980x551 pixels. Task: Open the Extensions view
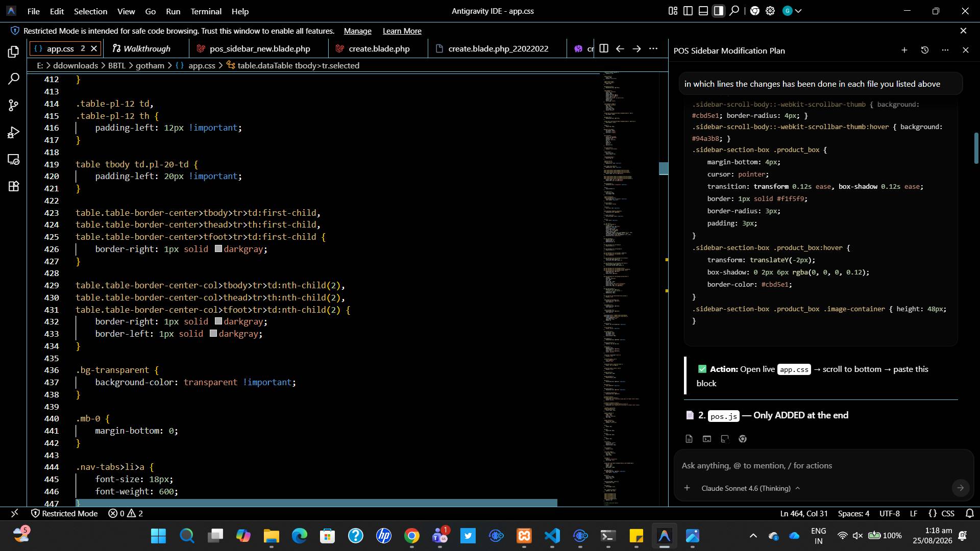(14, 186)
